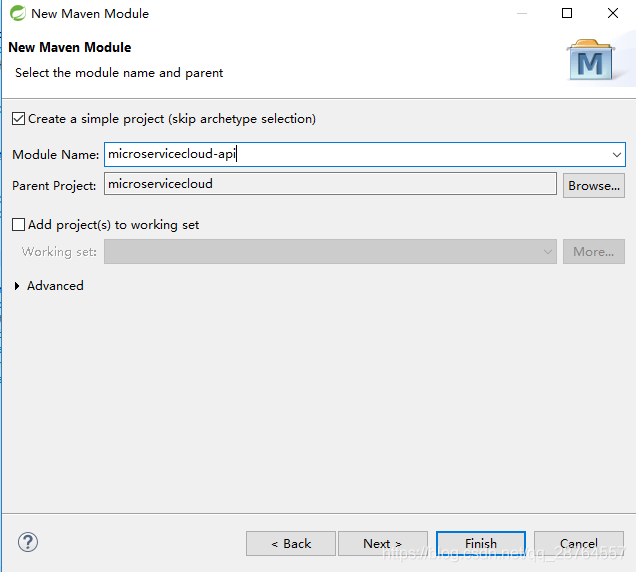This screenshot has width=636, height=572.
Task: Maximize the New Maven Module window
Action: coord(567,13)
